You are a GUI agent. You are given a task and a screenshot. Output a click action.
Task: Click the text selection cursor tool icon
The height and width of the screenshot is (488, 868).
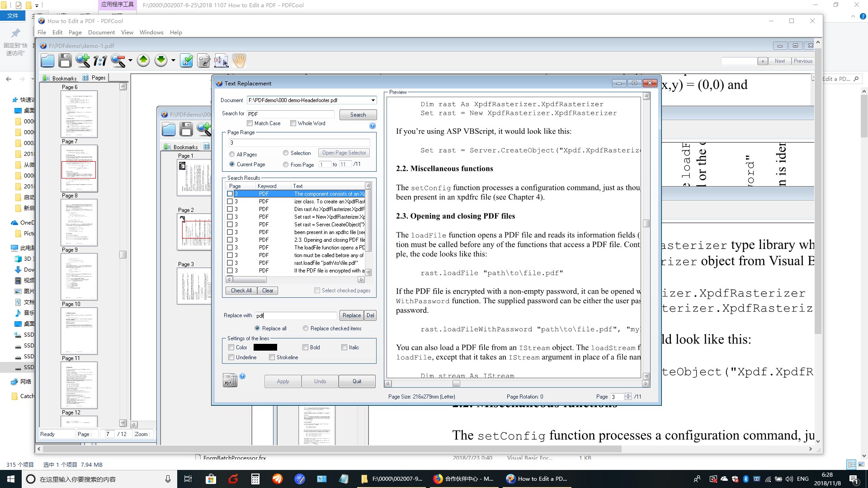pyautogui.click(x=221, y=61)
